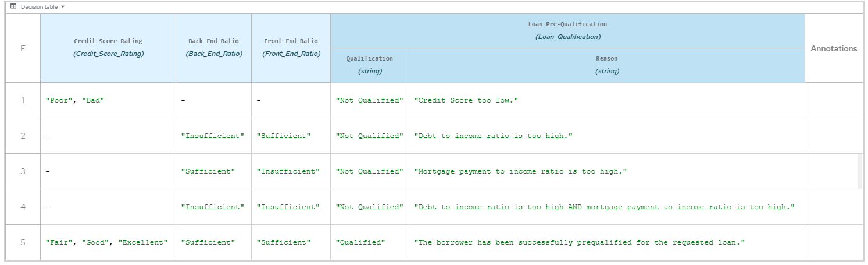Select the Annotations column header

(834, 48)
